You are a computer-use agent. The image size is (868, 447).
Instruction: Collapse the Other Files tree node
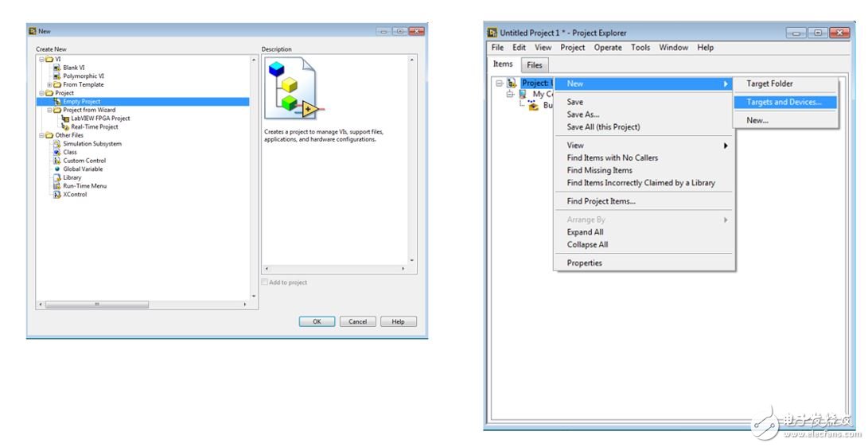(41, 135)
